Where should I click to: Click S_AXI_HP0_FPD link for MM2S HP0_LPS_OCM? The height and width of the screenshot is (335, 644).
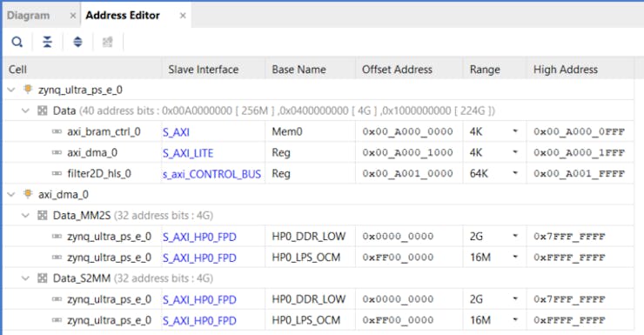[199, 258]
